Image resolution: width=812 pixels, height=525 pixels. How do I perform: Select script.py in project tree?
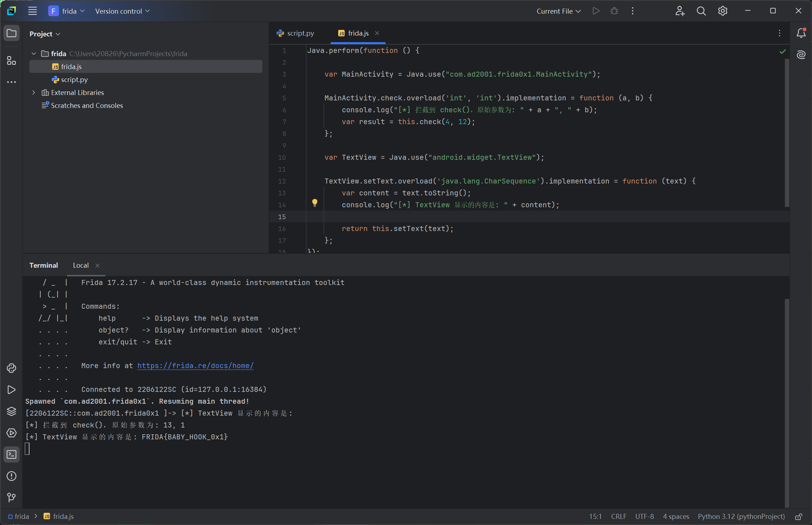coord(146,80)
